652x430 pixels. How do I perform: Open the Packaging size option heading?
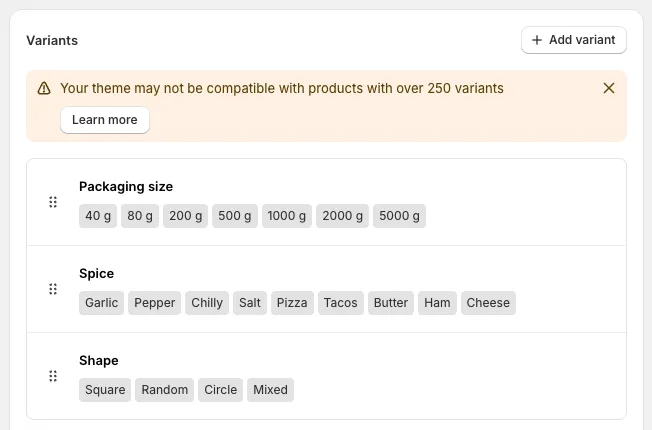click(126, 187)
